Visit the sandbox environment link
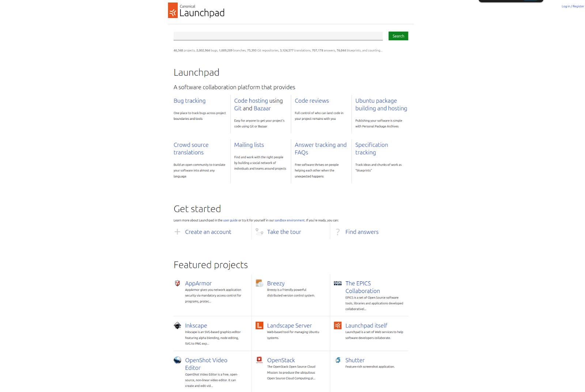 pos(289,220)
